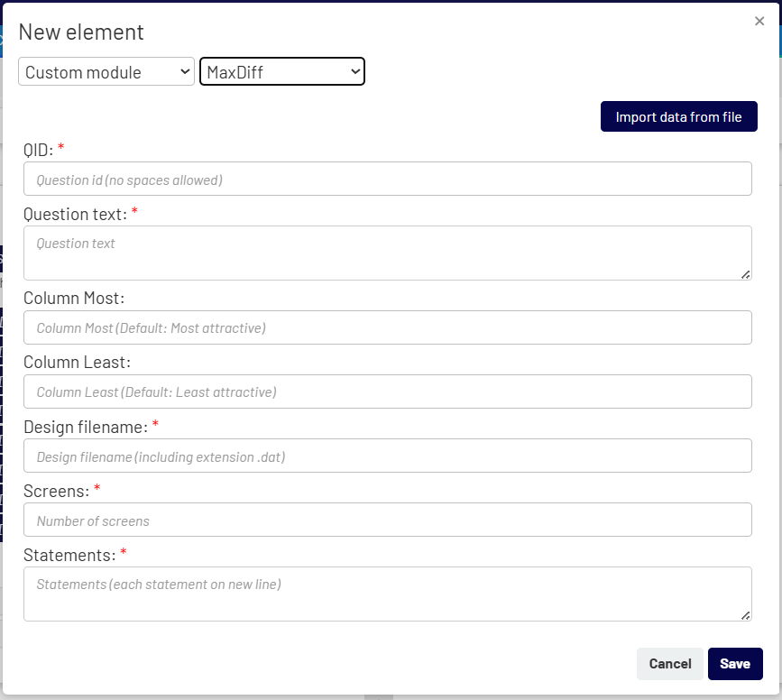Click the "Column Most:" label

(74, 299)
